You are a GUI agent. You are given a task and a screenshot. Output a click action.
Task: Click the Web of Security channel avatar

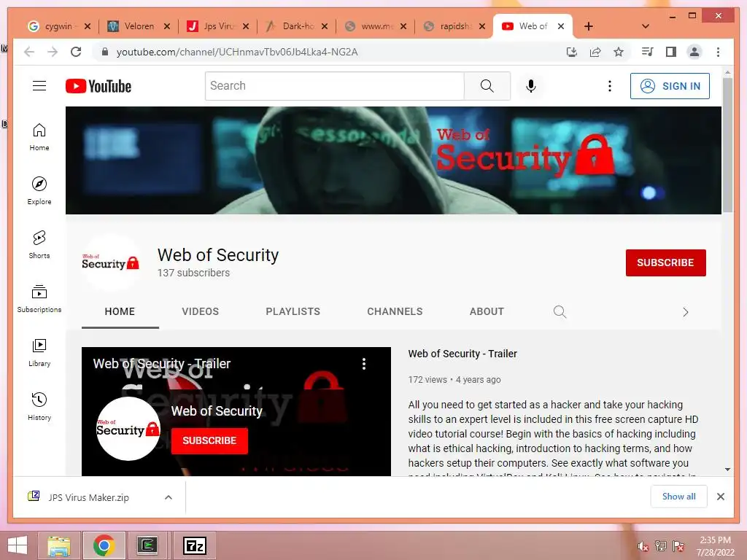[111, 262]
